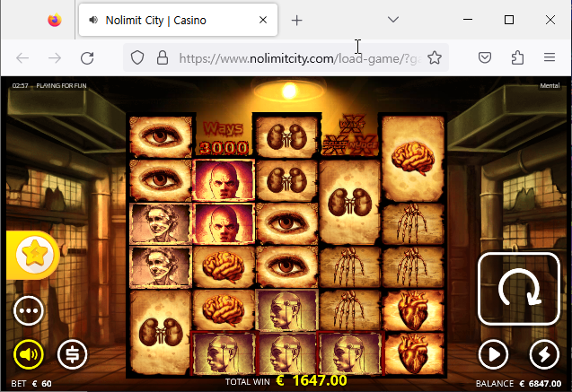Viewport: 572px width, 392px height.
Task: Click the top bald man symbol in reel two
Action: click(224, 180)
